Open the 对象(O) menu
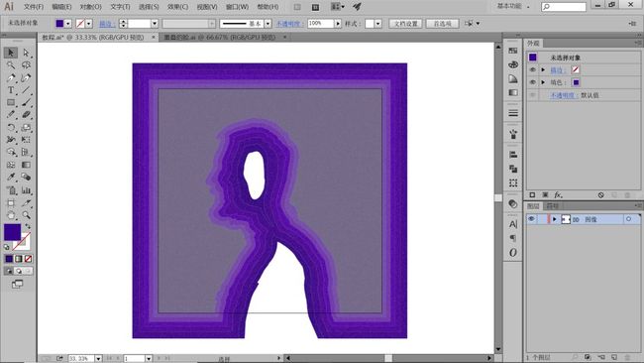The width and height of the screenshot is (644, 363). pos(90,7)
